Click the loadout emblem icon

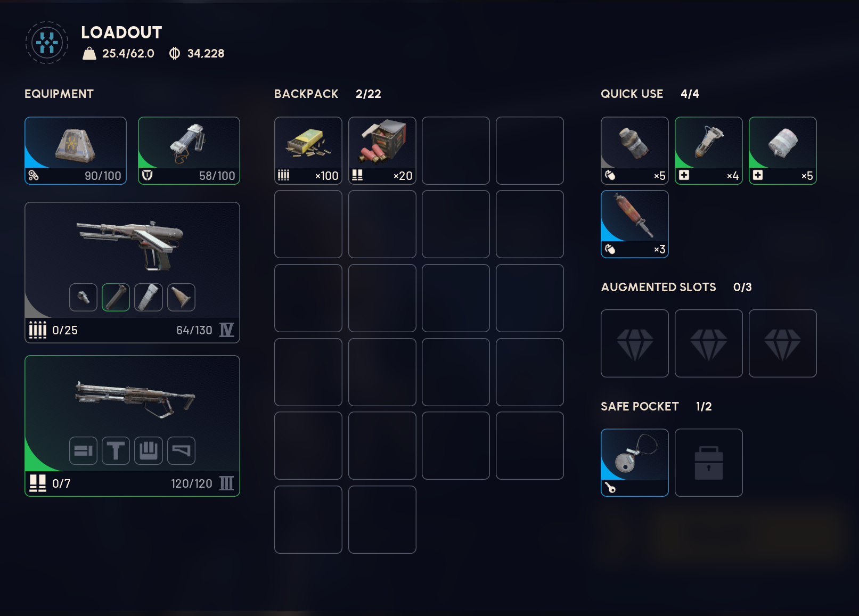47,43
